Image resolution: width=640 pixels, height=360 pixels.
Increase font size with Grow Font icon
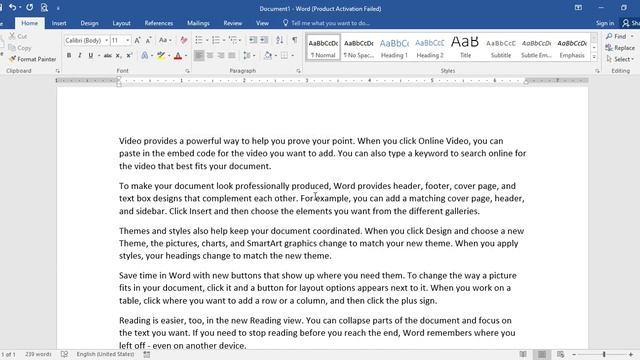pos(138,40)
